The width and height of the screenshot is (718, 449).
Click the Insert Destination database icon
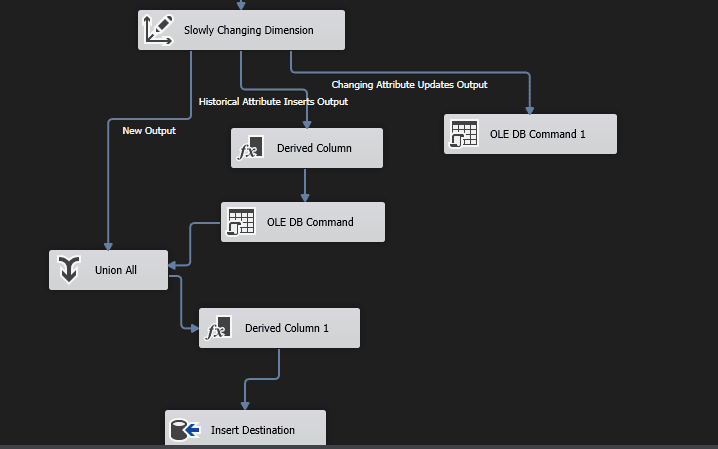pyautogui.click(x=185, y=430)
